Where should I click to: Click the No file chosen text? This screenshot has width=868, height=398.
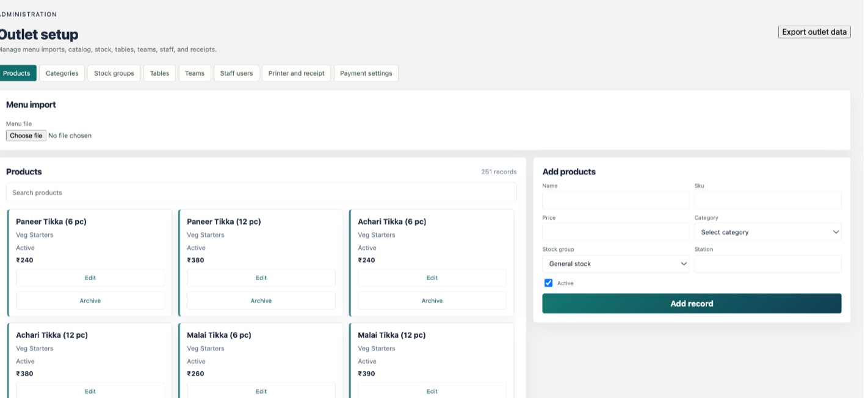point(70,136)
